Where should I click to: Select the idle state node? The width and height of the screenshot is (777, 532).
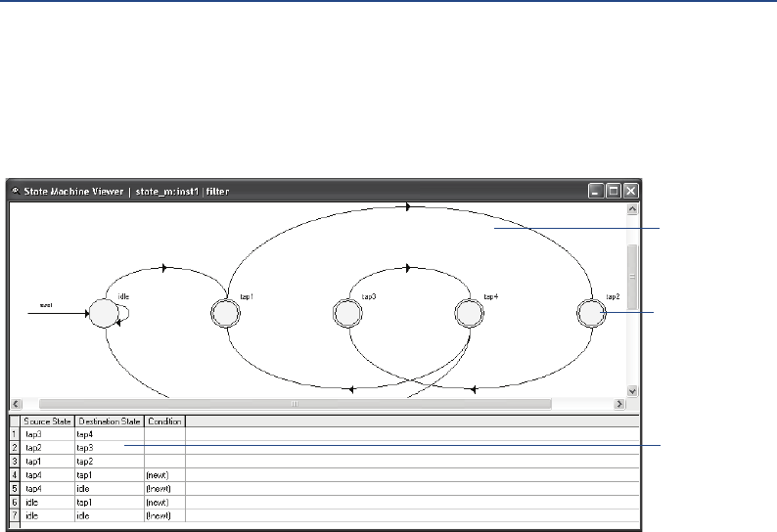point(103,313)
